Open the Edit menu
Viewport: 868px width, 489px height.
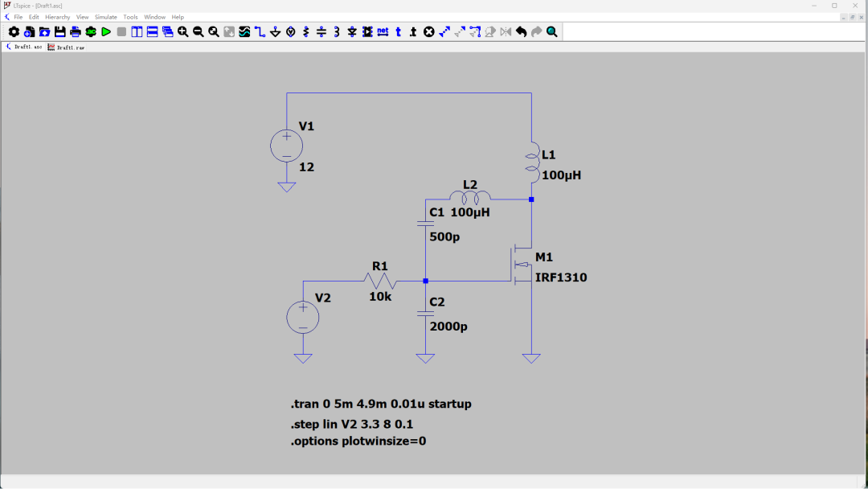[x=34, y=17]
